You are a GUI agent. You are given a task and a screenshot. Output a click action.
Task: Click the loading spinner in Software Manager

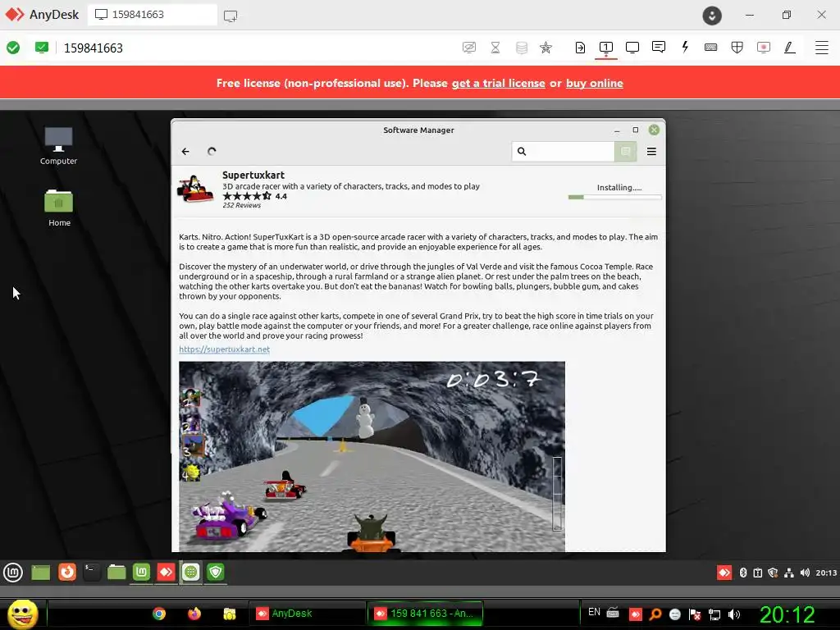tap(212, 152)
